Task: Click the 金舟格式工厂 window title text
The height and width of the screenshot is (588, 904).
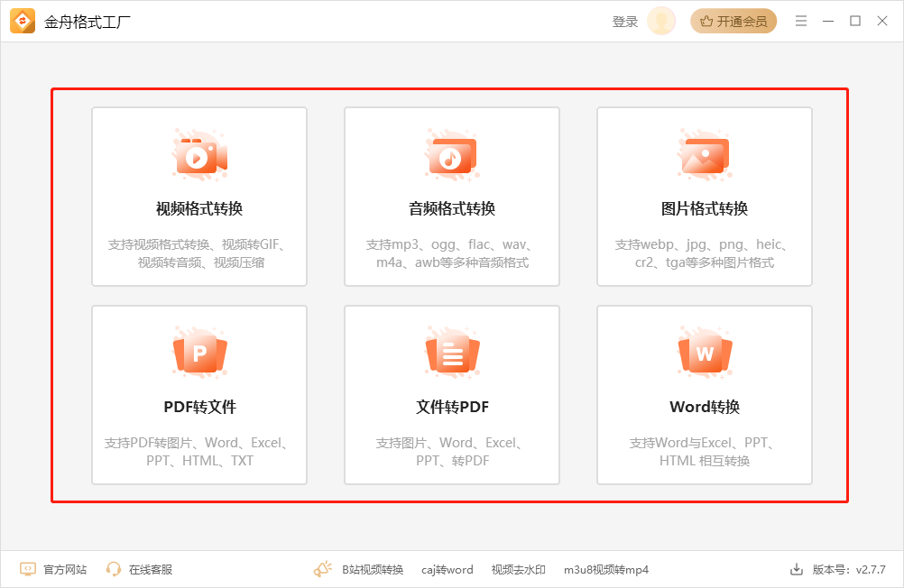Action: pyautogui.click(x=87, y=22)
